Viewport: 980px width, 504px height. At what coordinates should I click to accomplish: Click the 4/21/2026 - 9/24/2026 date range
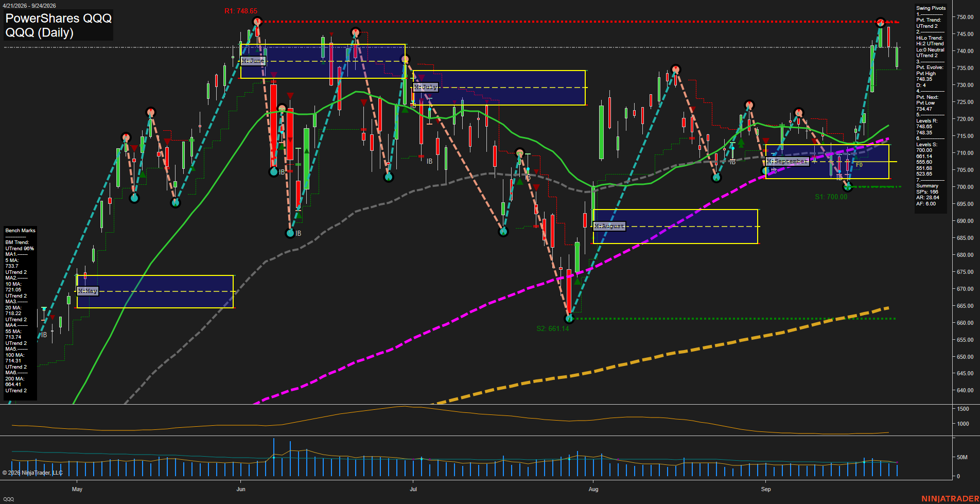pos(29,6)
